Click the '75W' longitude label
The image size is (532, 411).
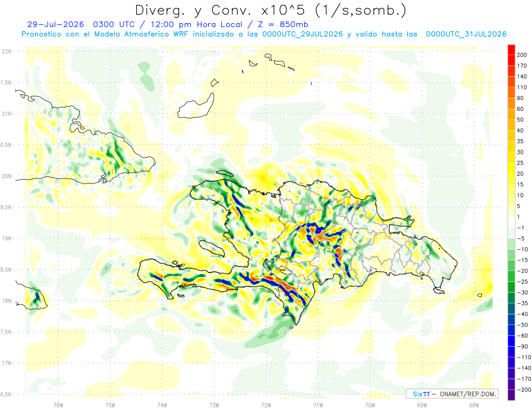pos(110,405)
